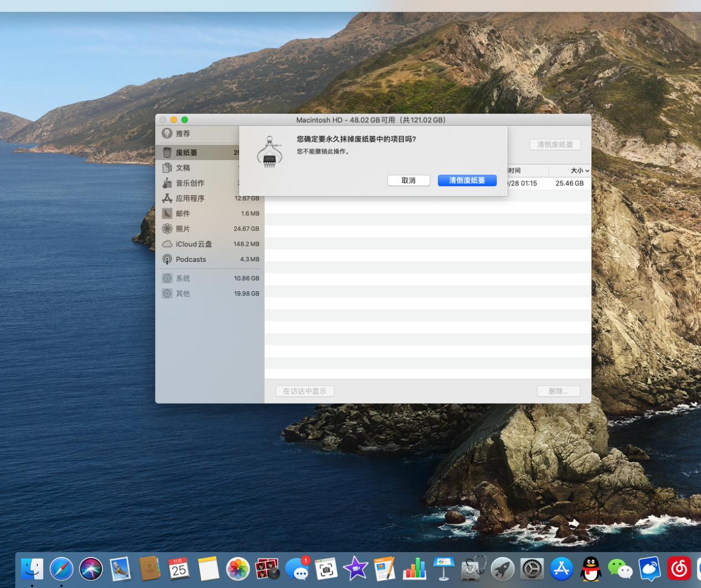
Task: Launch Safari from the Dock
Action: [61, 569]
